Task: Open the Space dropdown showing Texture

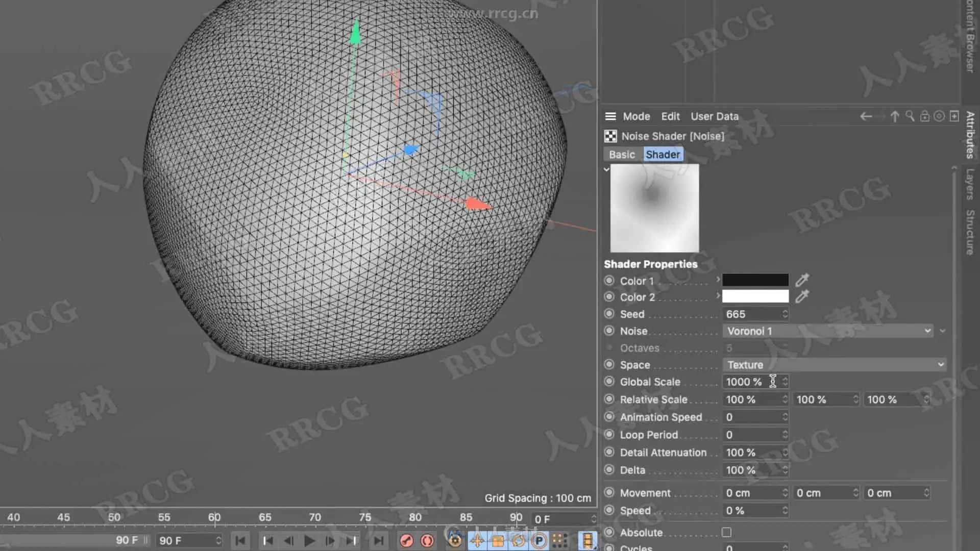Action: (835, 364)
